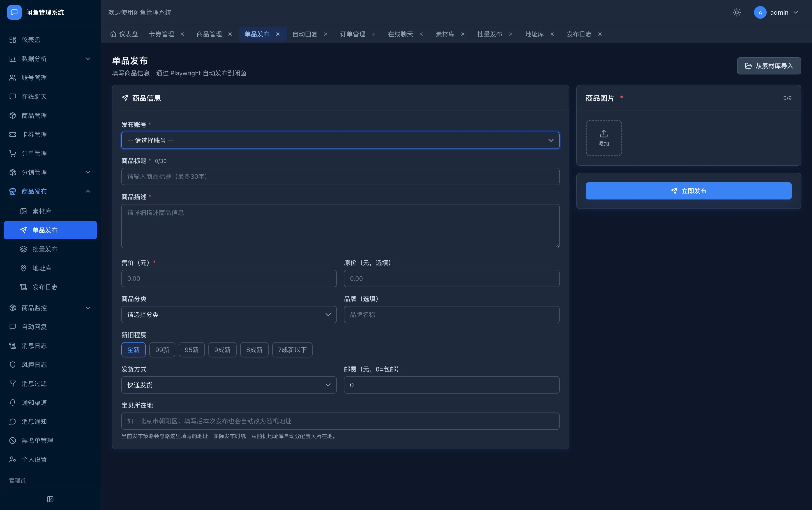Open the 发货方式 shipping method dropdown
The width and height of the screenshot is (812, 510).
(x=229, y=385)
